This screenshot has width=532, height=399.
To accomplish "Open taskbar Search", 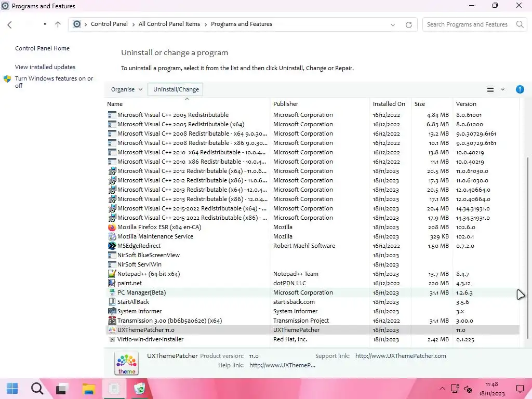I will (37, 389).
